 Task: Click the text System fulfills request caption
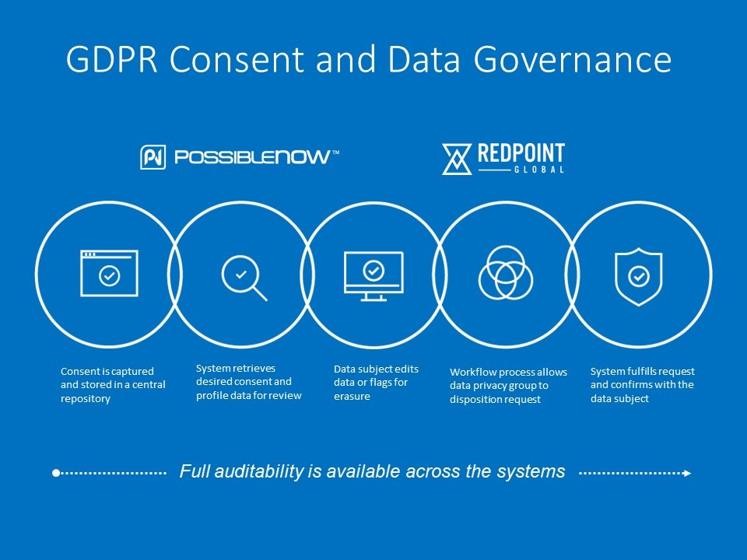click(643, 383)
